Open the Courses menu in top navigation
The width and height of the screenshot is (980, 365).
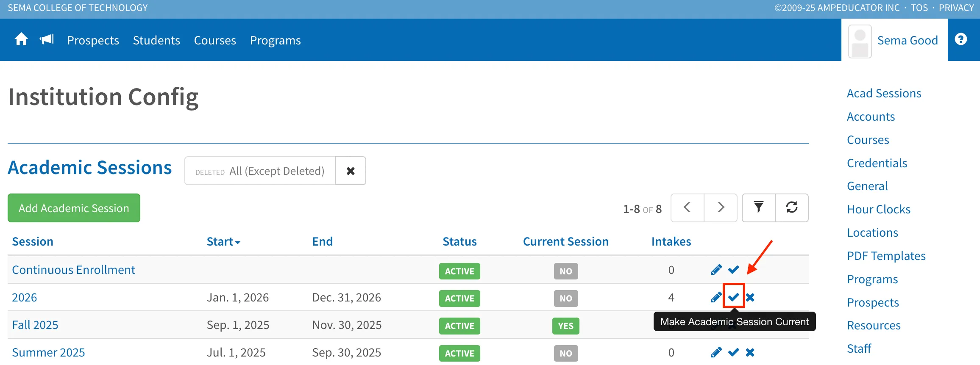tap(215, 40)
